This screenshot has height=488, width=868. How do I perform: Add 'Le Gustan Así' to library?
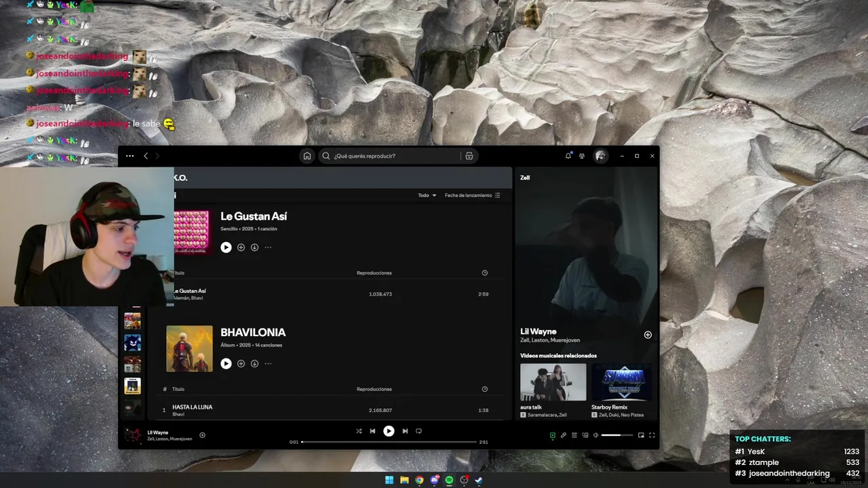tap(241, 247)
